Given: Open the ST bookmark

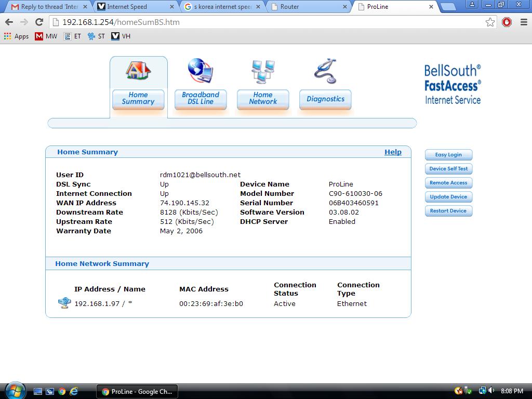Looking at the screenshot, I should click(96, 36).
